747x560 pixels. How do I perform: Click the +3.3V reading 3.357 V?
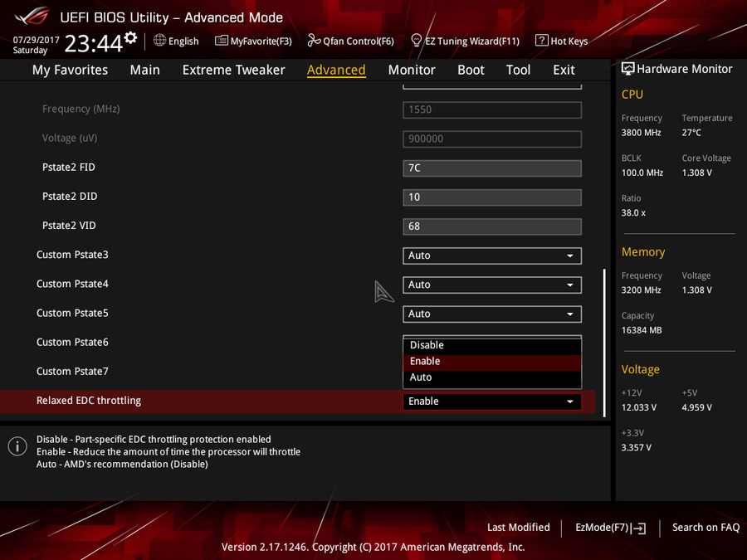636,448
